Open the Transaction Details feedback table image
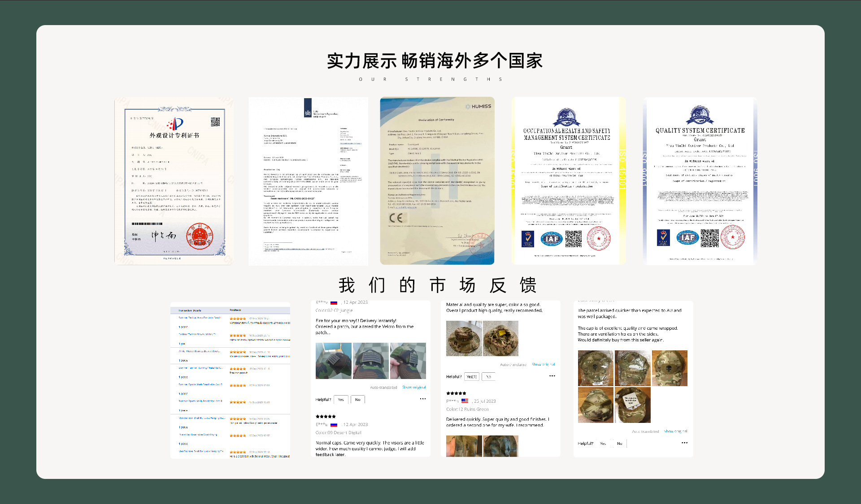 [230, 380]
